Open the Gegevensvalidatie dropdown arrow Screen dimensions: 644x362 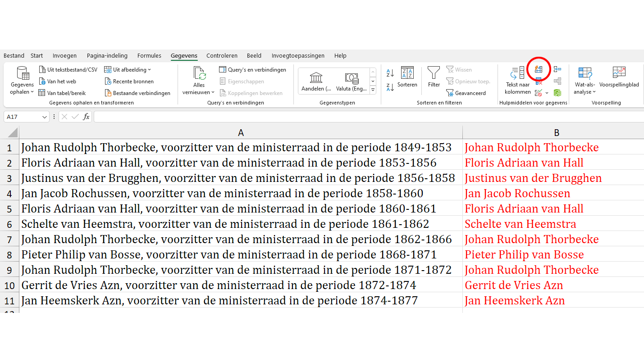(547, 92)
